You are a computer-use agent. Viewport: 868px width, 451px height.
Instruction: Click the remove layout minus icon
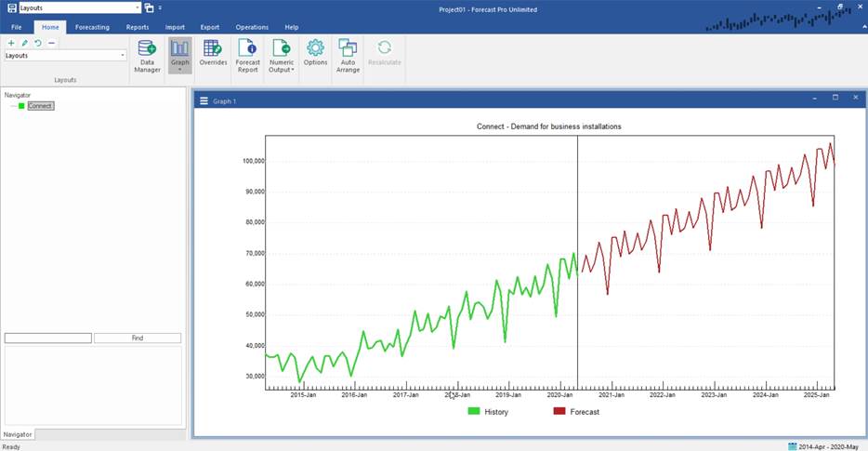pyautogui.click(x=51, y=43)
